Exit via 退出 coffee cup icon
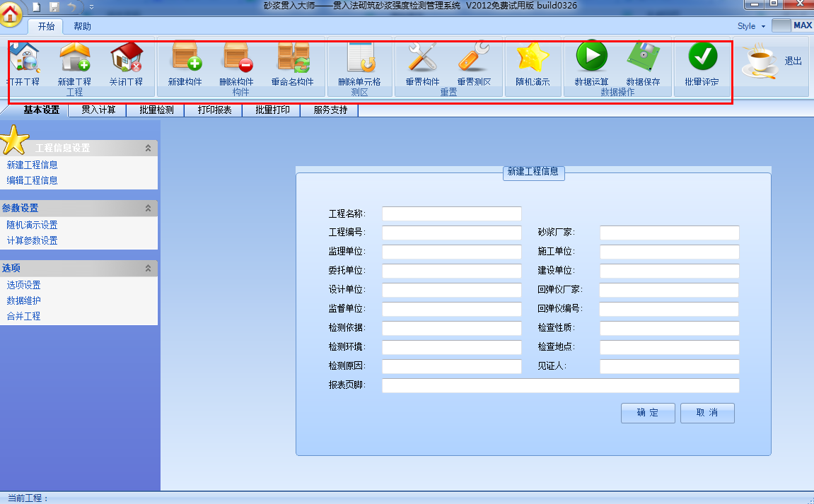Image resolution: width=814 pixels, height=504 pixels. [772, 61]
